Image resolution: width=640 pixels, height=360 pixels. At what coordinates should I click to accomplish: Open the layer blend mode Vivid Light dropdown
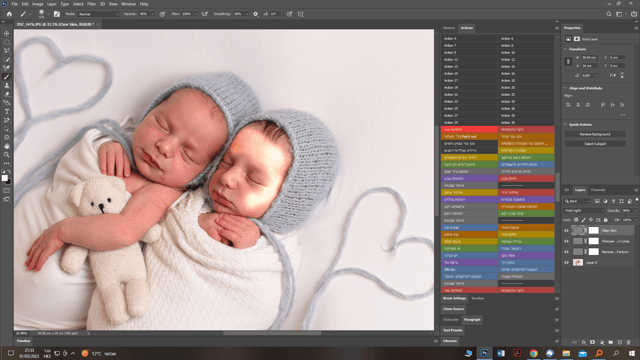(x=584, y=211)
